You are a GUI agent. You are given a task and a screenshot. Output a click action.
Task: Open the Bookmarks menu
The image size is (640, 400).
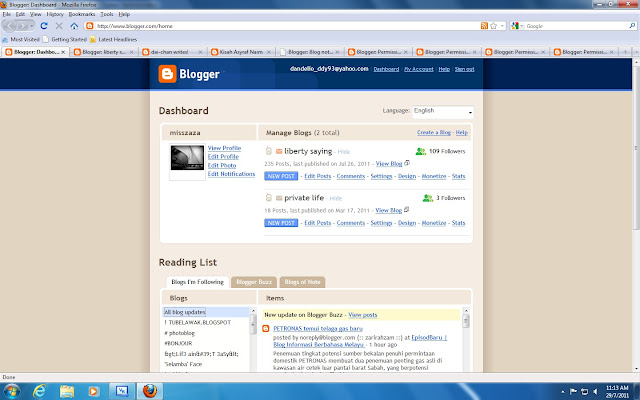click(82, 14)
